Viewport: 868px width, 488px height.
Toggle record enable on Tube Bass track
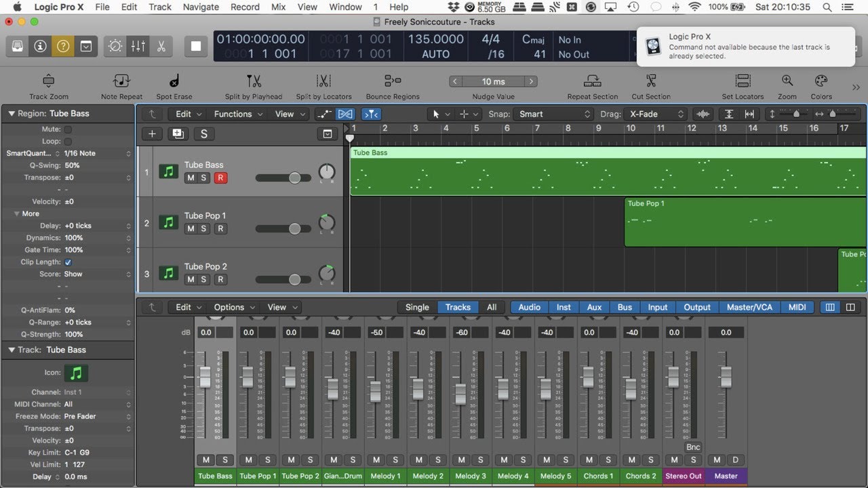pos(220,178)
